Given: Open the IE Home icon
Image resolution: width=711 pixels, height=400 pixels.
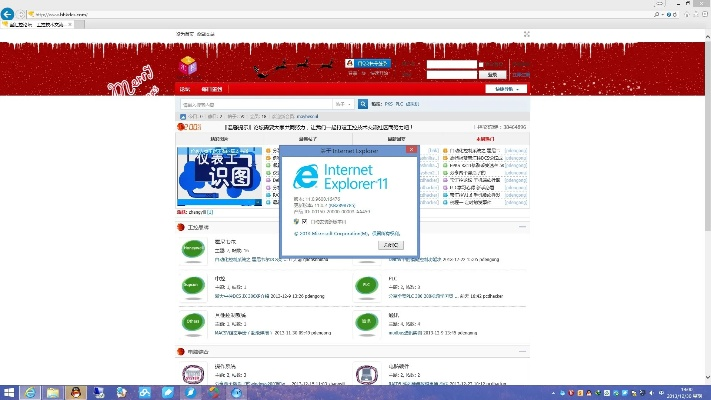Looking at the screenshot, I should (x=687, y=15).
